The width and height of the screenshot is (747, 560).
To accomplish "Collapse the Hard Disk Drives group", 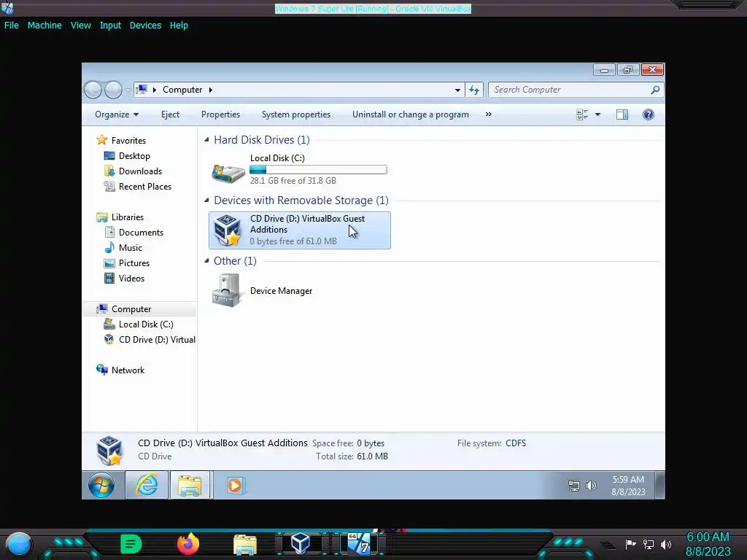I will point(206,139).
